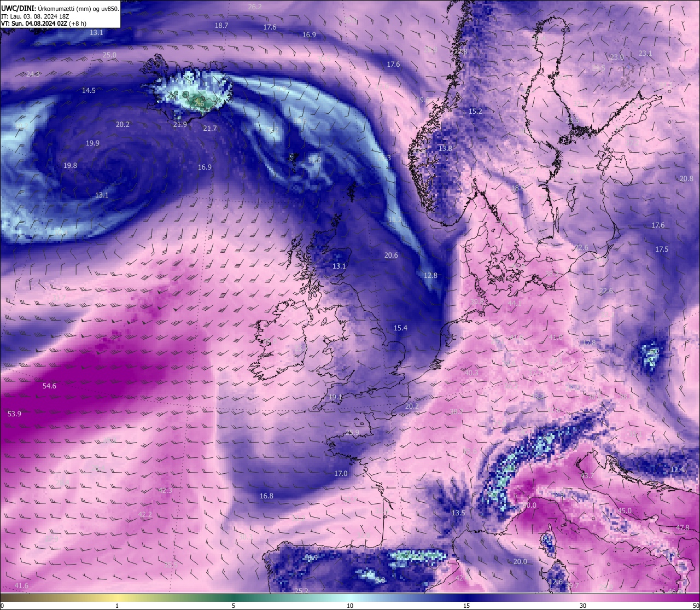Click the 14.5 value west of Iceland

89,90
